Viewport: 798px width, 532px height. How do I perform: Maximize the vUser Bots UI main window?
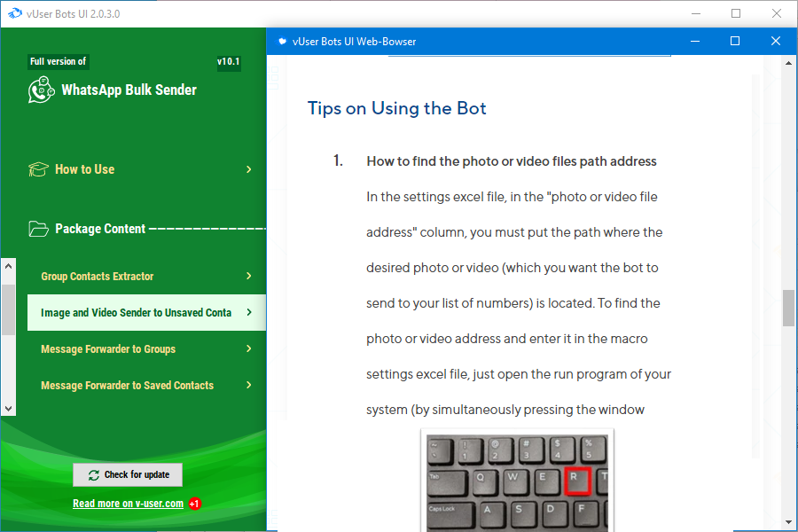pyautogui.click(x=736, y=14)
